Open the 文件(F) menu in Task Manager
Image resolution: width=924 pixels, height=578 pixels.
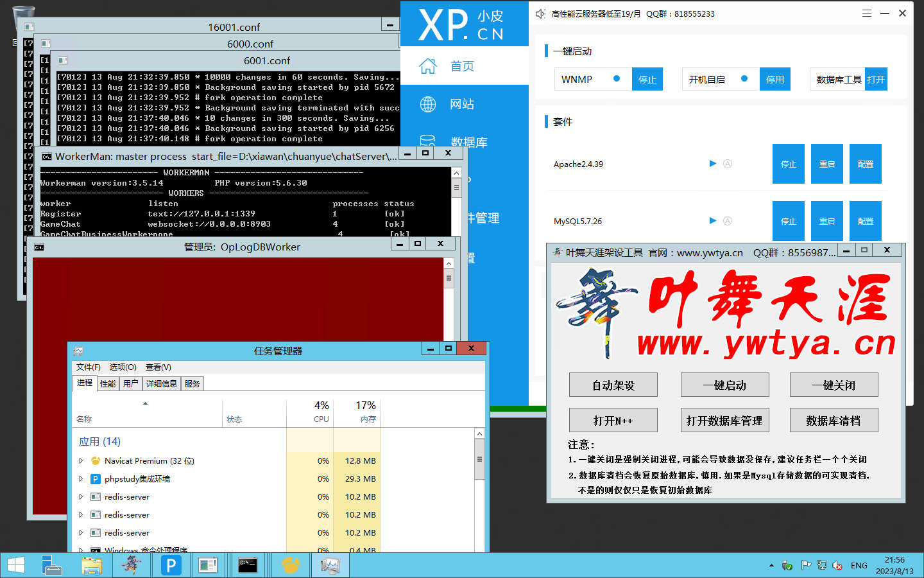tap(88, 367)
